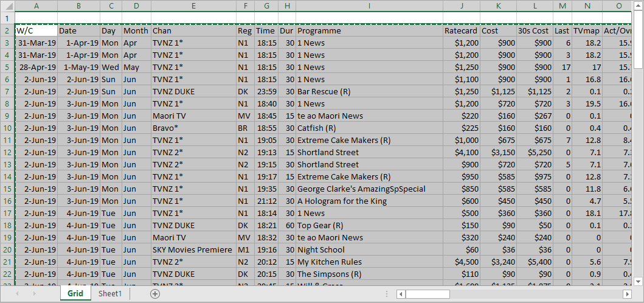Select the 30s Cost header cell
The height and width of the screenshot is (303, 644).
(x=535, y=30)
